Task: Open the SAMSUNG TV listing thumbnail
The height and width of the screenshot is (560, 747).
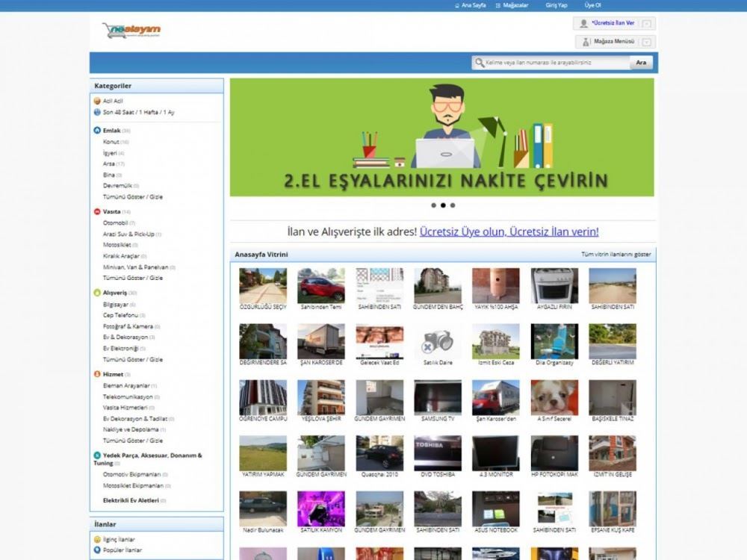Action: pos(438,398)
